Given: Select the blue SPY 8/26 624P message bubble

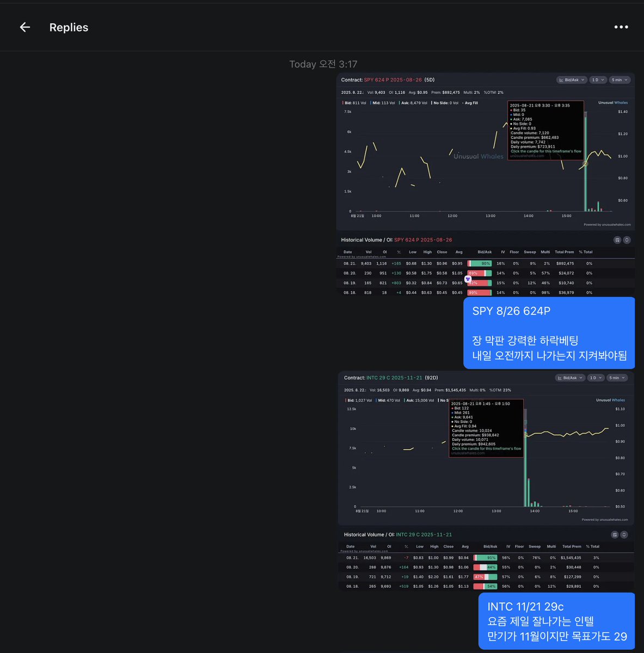Looking at the screenshot, I should point(549,332).
